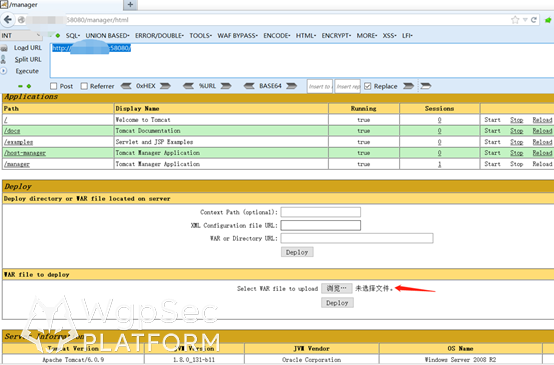Click the browser back arrow button
Viewport: 554px width, 365px height.
[7, 19]
